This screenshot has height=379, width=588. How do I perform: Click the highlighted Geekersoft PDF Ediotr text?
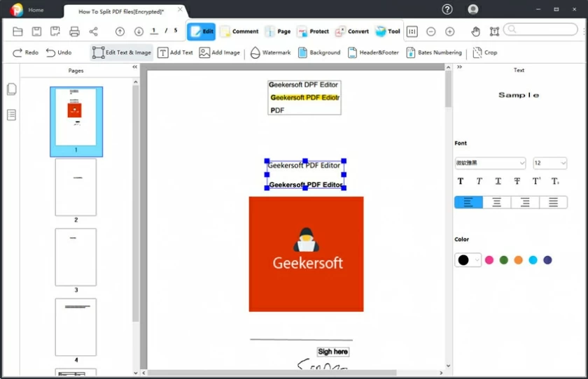tap(305, 98)
